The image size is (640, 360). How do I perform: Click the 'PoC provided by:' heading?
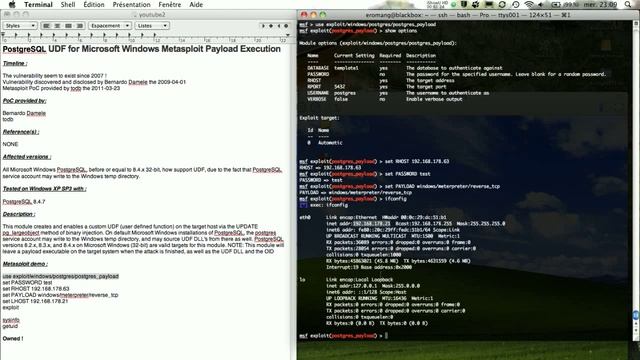[24, 100]
